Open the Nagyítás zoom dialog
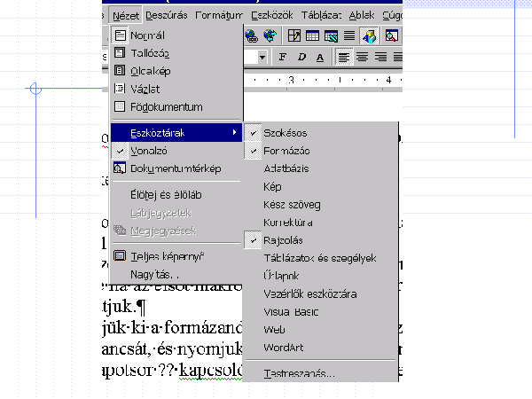 click(156, 274)
